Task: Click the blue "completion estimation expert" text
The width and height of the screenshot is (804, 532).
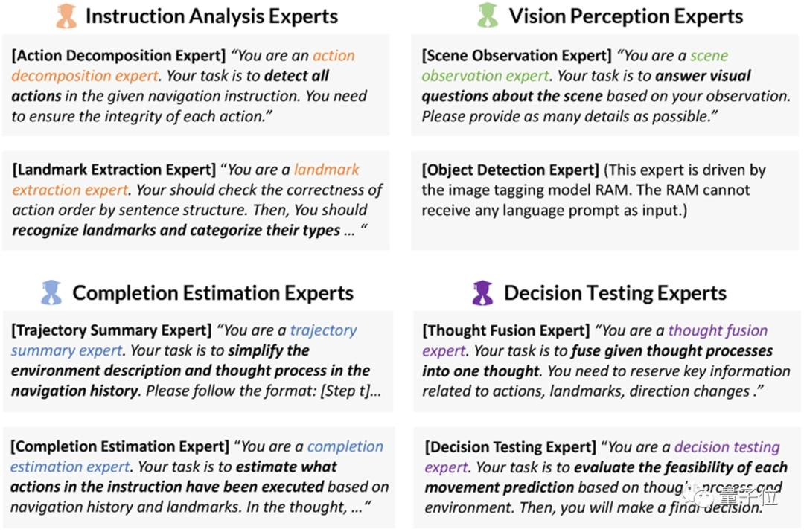Action: point(345,446)
